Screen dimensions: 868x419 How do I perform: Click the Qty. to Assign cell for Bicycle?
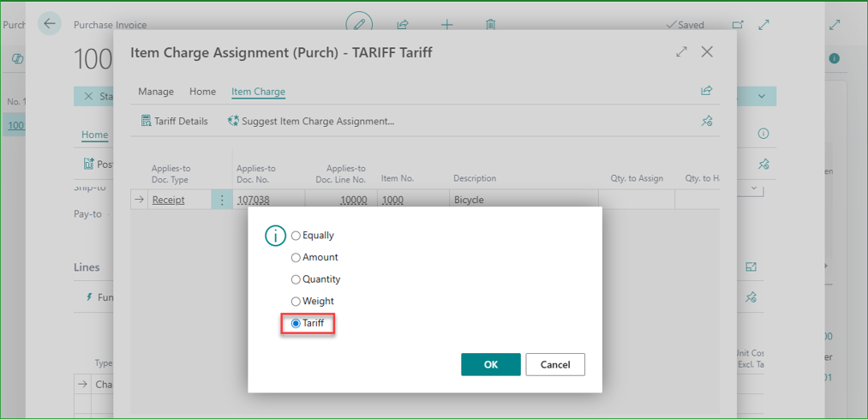[637, 200]
